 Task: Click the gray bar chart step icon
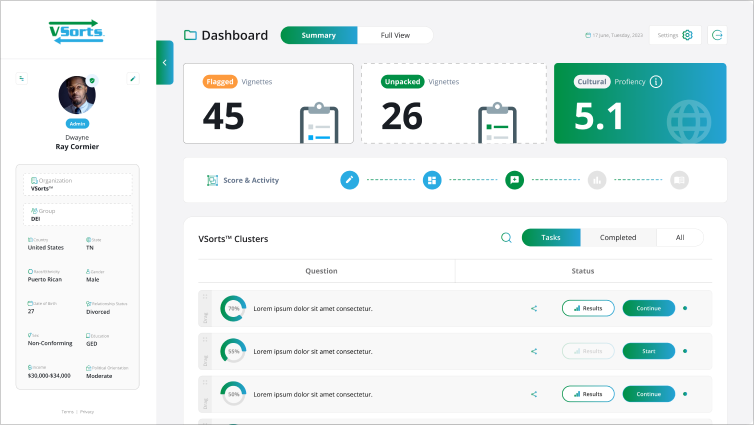(597, 180)
